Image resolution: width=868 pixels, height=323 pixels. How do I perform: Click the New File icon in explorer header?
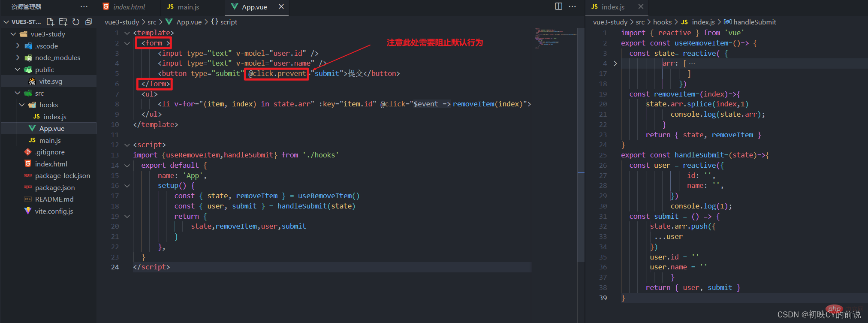(50, 22)
